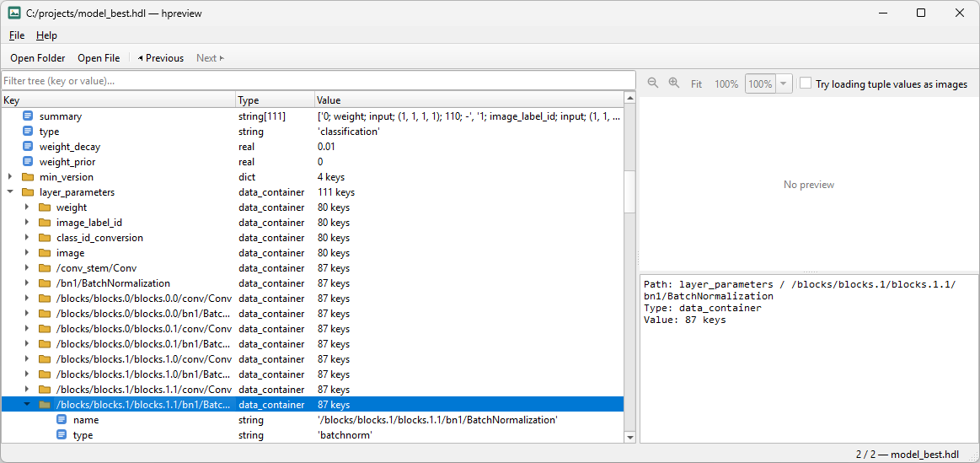The image size is (980, 463).
Task: Select the blocks.0.0/conv/Conv row
Action: tap(313, 299)
